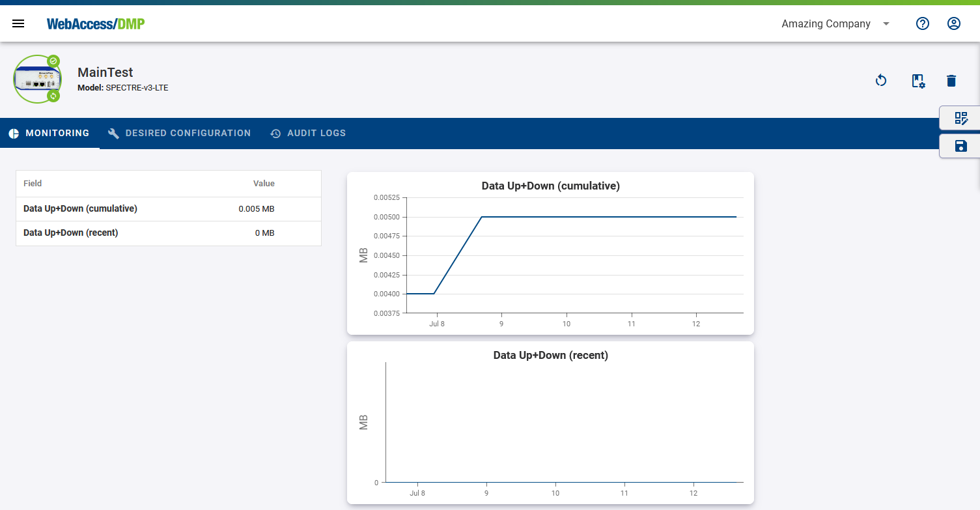Click the green sync status badge

(53, 96)
